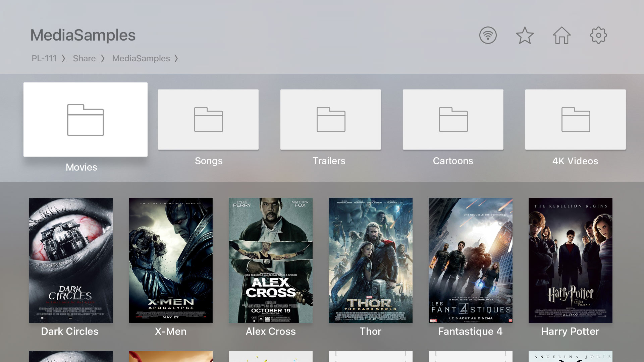Open the favorites star icon
644x362 pixels.
[x=525, y=35]
